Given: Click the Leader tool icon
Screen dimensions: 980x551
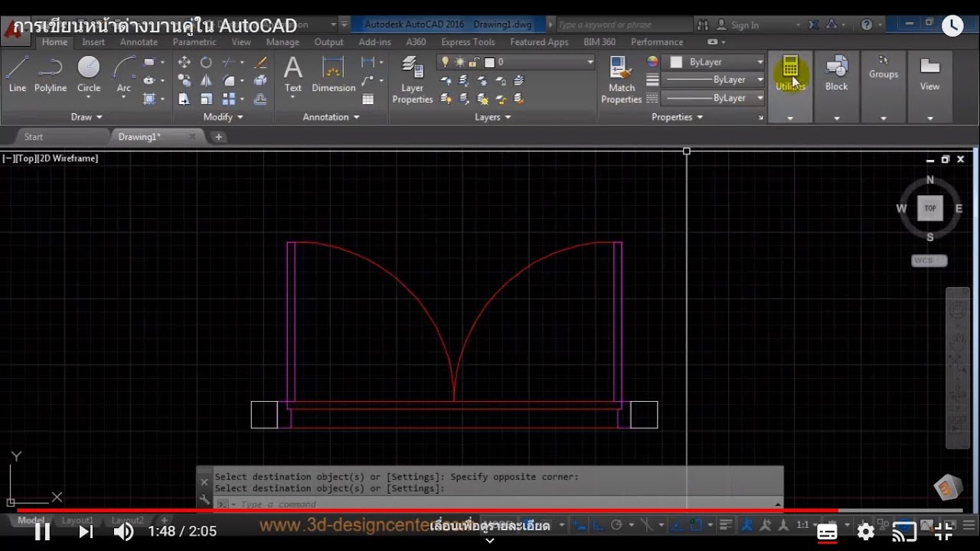Looking at the screenshot, I should point(368,80).
